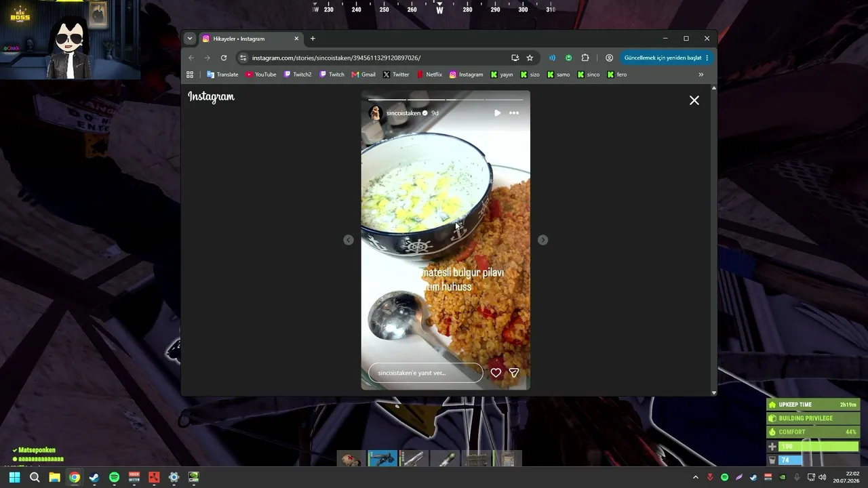This screenshot has height=488, width=868.
Task: Play the paused story
Action: point(497,113)
